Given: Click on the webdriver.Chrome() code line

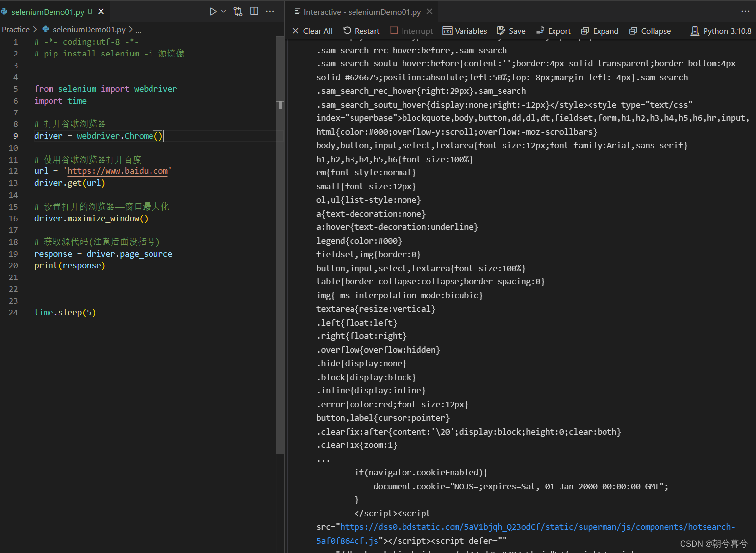Looking at the screenshot, I should 99,136.
